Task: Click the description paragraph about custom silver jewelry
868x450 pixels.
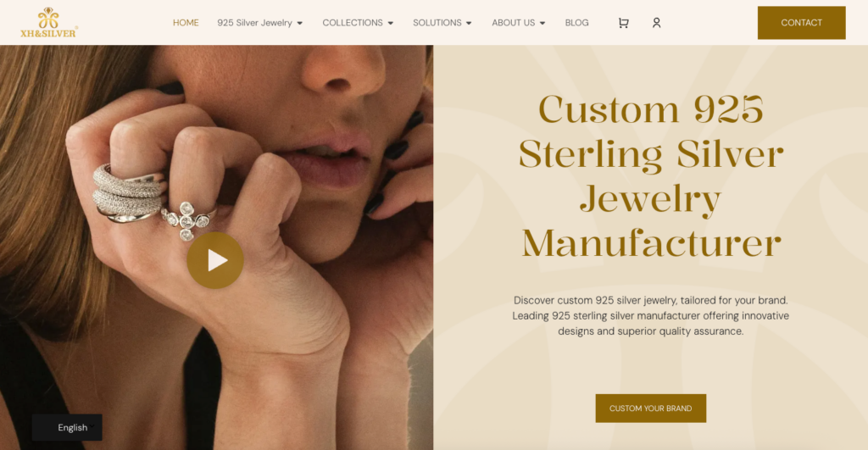Action: click(651, 316)
